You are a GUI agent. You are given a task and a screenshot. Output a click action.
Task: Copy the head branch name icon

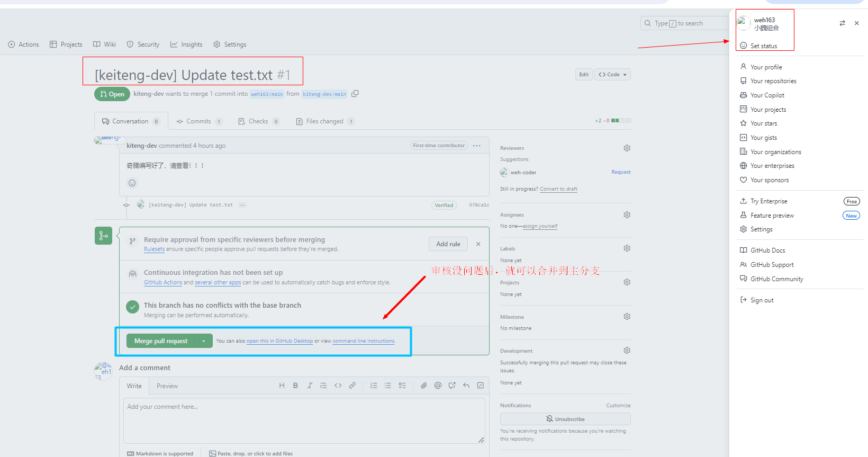355,94
